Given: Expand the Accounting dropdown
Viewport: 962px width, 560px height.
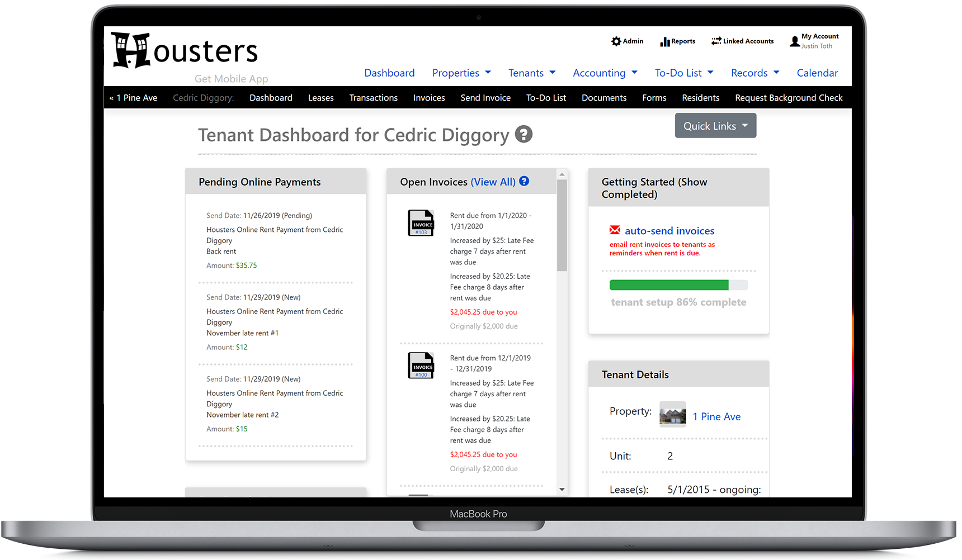Looking at the screenshot, I should 635,73.
